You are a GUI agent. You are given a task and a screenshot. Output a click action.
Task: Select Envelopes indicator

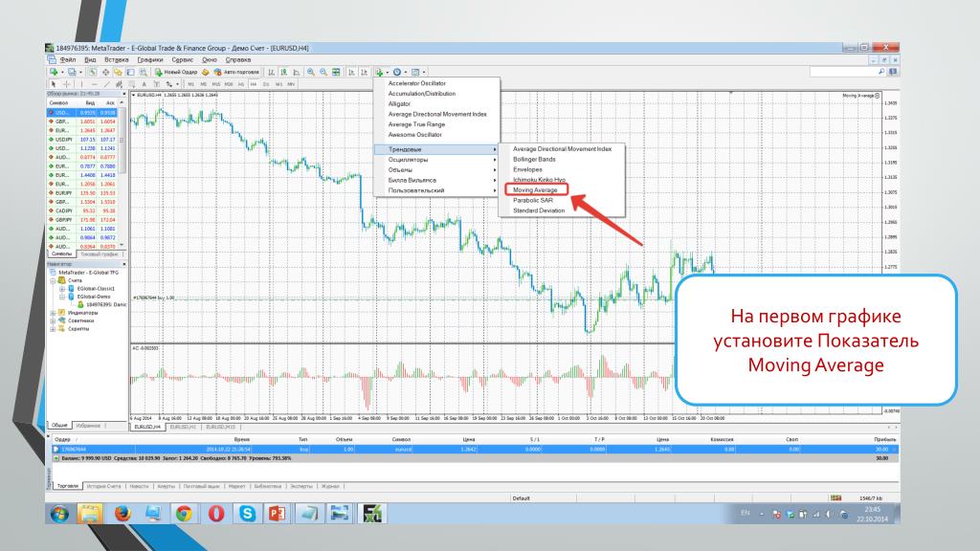(x=527, y=169)
